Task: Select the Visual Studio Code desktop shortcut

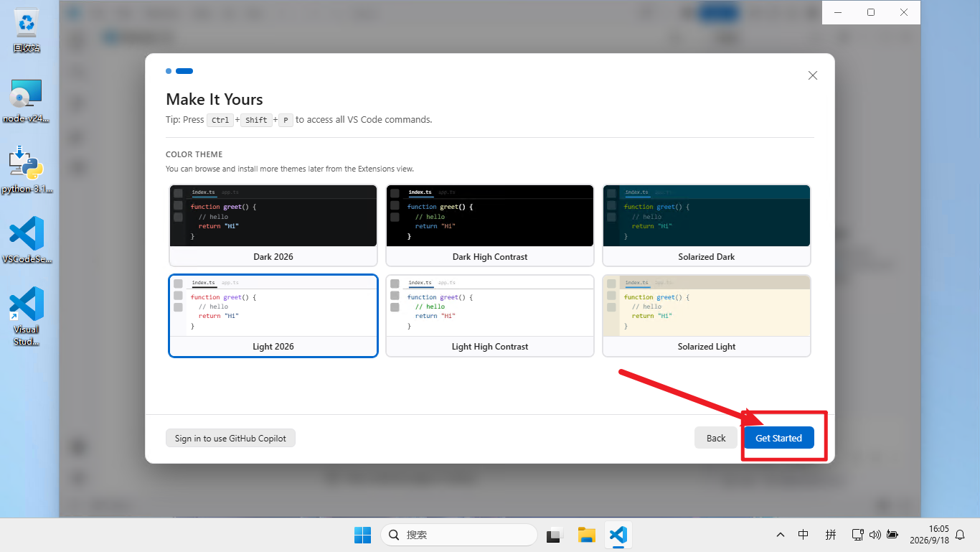Action: coord(27,317)
